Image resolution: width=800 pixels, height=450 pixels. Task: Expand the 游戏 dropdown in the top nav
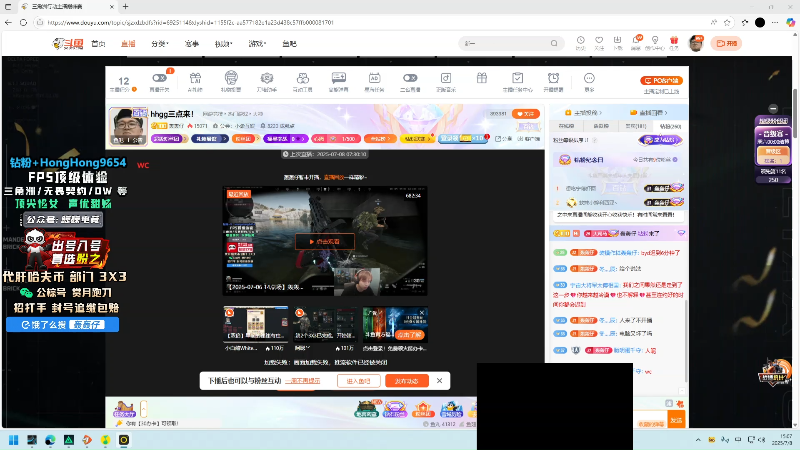257,44
